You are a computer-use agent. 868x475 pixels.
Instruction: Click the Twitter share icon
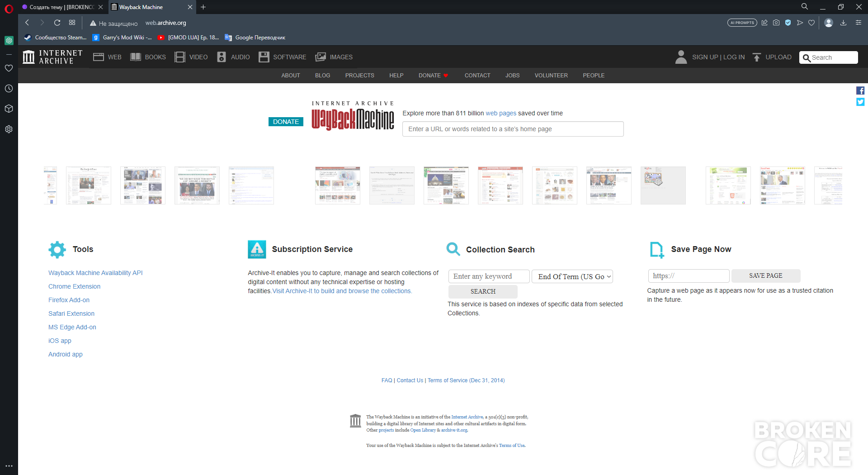[x=860, y=102]
